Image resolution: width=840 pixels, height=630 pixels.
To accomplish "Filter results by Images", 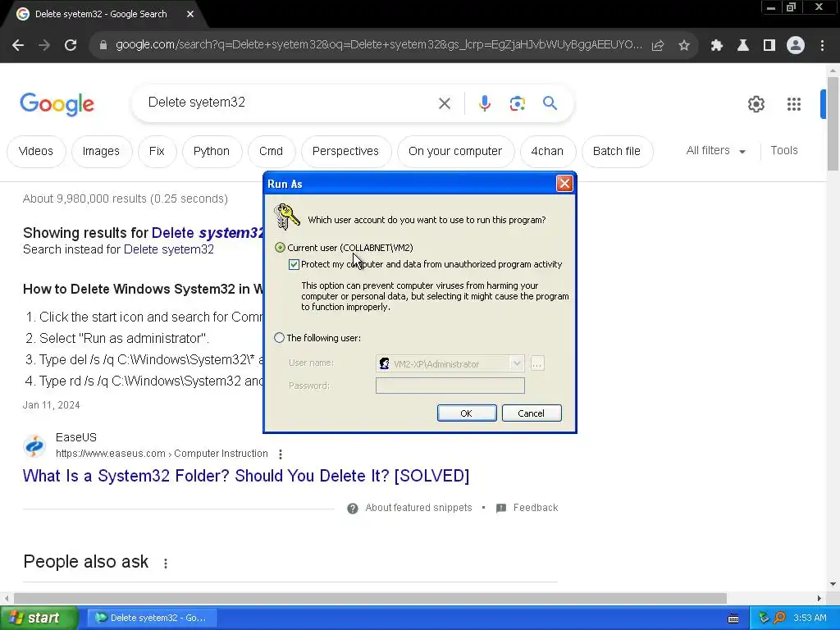I will coord(101,152).
